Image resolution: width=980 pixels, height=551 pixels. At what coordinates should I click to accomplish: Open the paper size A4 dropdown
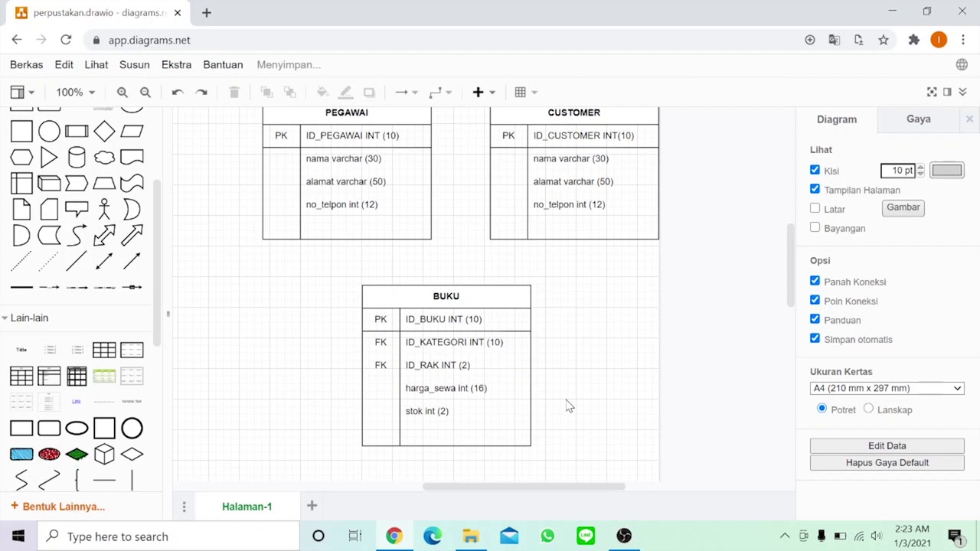point(887,388)
